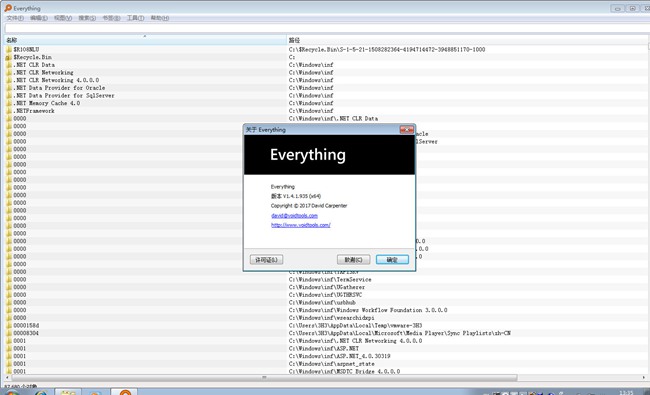Click folder icon of 0001 in ASP.NET_4.0.30319 path

coord(9,356)
